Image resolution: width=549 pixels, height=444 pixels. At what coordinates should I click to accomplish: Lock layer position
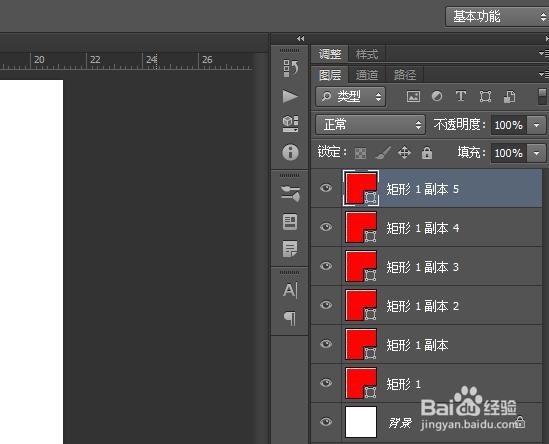(404, 153)
